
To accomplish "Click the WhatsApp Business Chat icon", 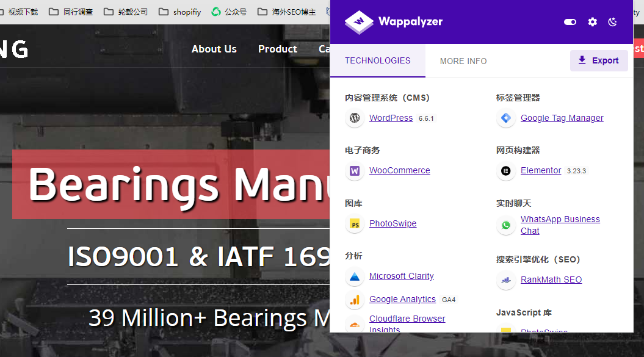I will (x=506, y=225).
